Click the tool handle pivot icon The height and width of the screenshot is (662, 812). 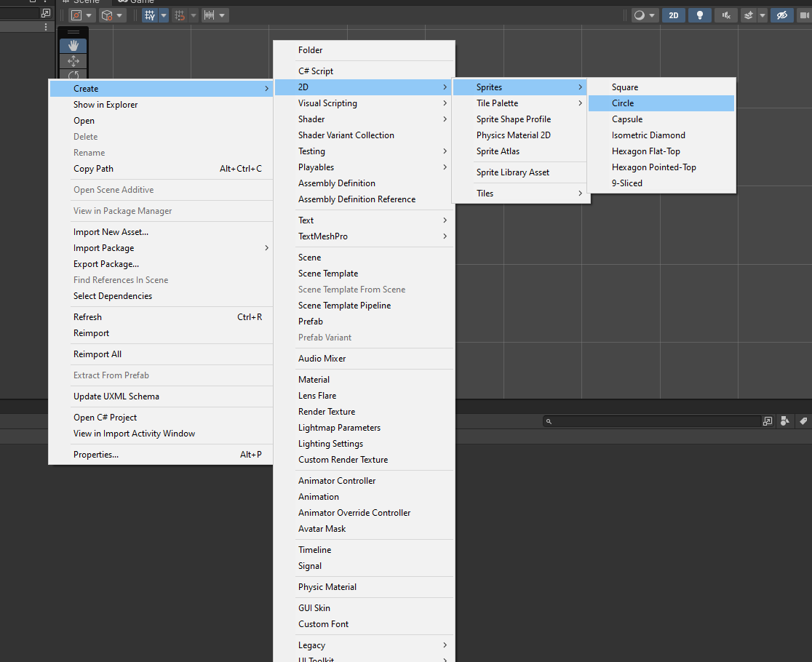(76, 15)
